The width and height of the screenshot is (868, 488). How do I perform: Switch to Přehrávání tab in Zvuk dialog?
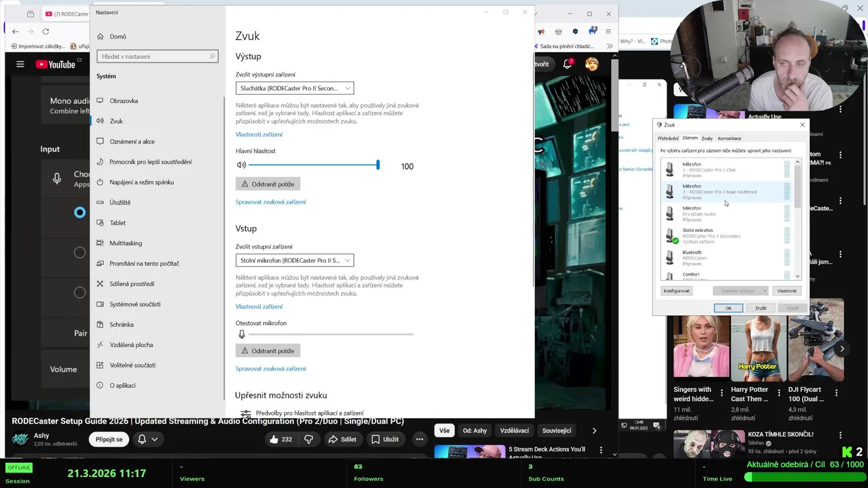click(668, 138)
